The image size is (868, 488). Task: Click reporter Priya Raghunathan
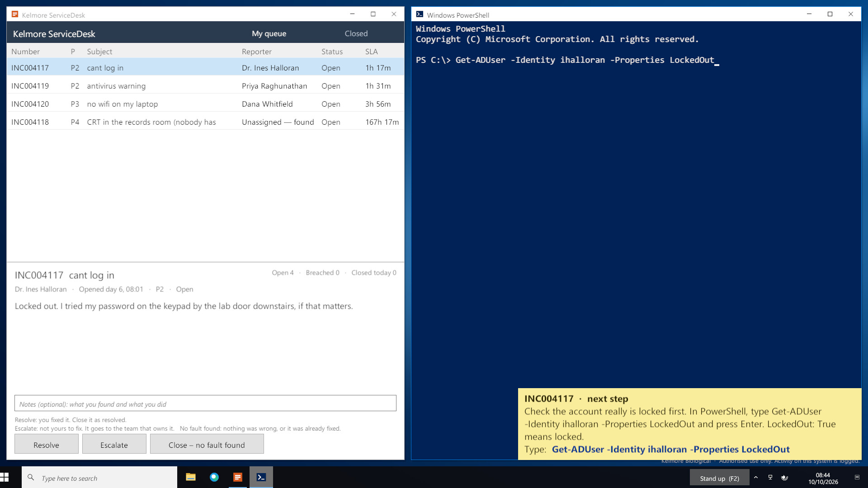pos(274,86)
